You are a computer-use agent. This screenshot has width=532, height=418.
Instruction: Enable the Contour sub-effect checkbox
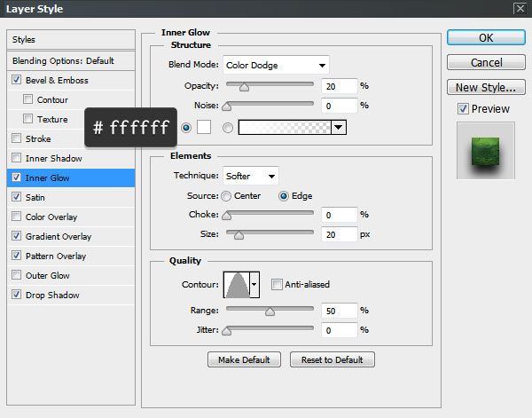27,99
